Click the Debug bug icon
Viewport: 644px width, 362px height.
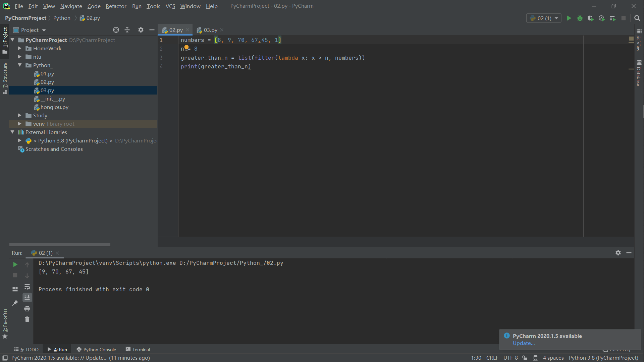click(x=580, y=18)
